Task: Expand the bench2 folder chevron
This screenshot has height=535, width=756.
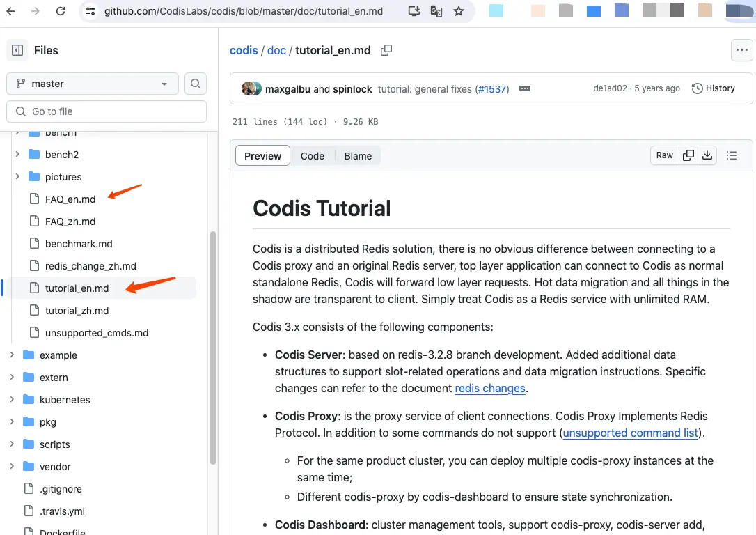Action: (17, 154)
